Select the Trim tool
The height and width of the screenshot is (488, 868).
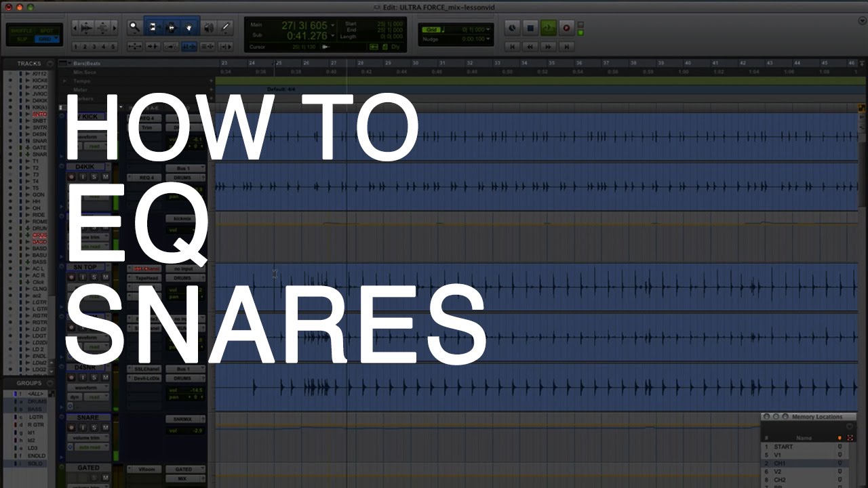pos(153,28)
